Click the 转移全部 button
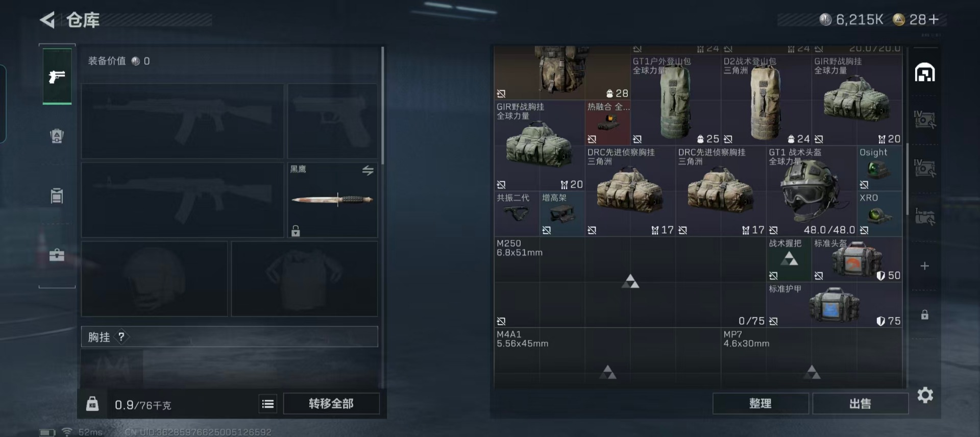This screenshot has width=980, height=437. [x=331, y=404]
